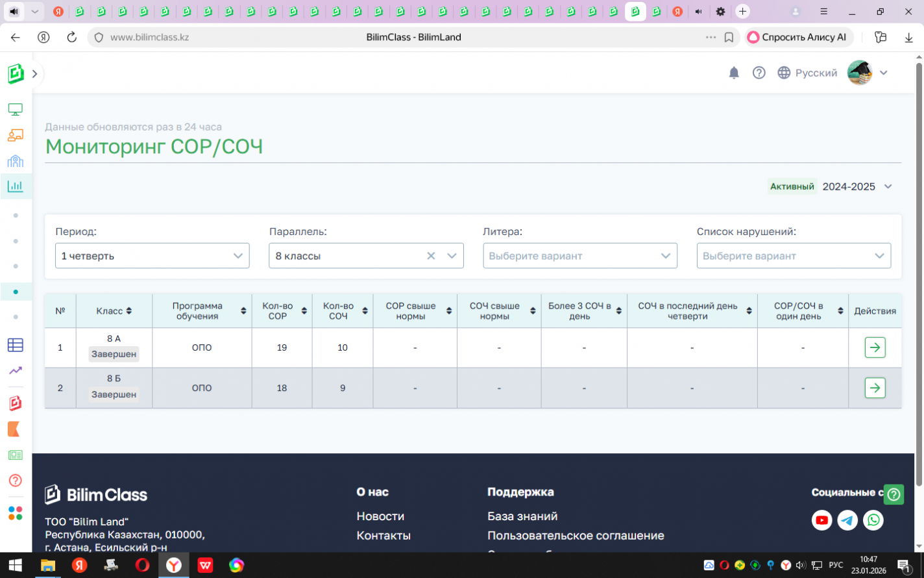Open the help question mark icon in header
The height and width of the screenshot is (578, 924).
(x=759, y=73)
